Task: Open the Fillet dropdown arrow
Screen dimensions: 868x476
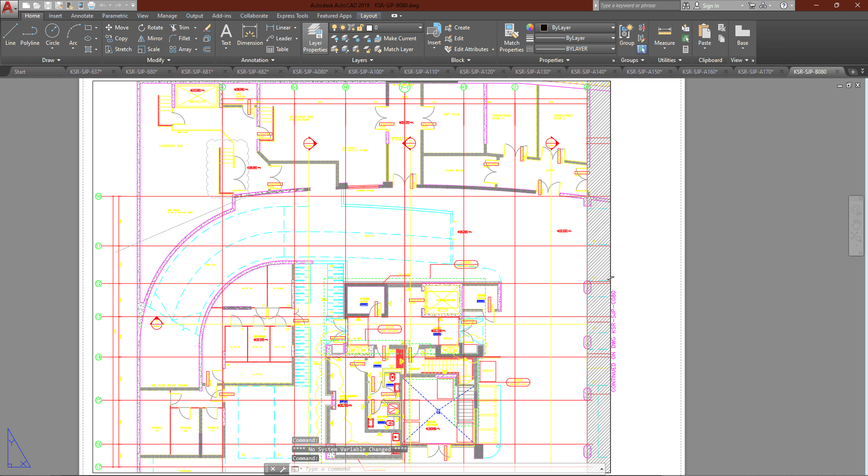Action: click(x=196, y=38)
